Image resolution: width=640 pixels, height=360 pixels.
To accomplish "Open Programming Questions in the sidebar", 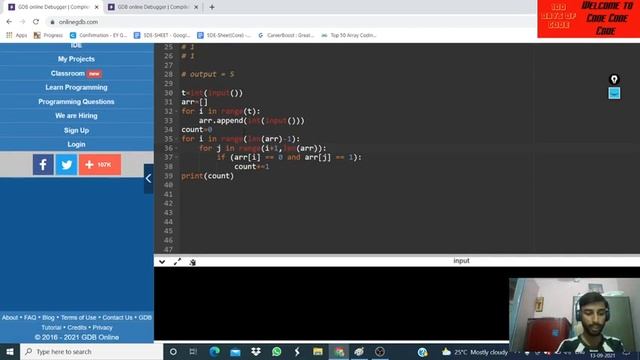I will pos(76,102).
